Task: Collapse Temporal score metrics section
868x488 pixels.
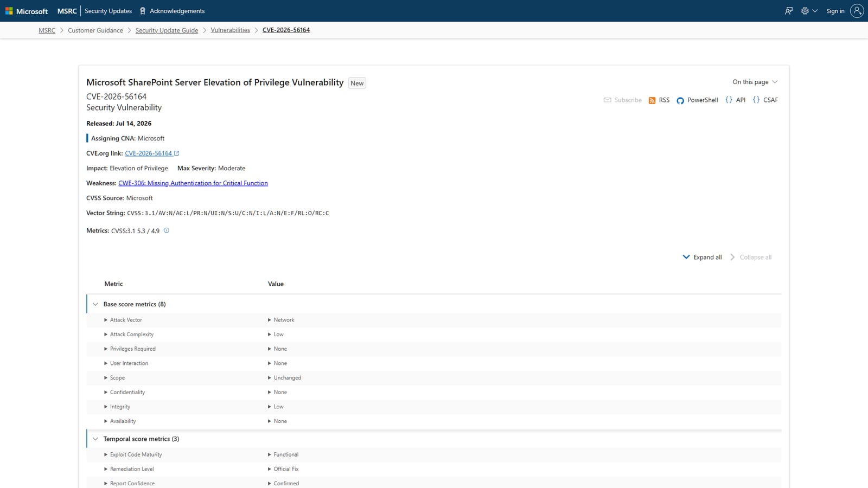Action: click(x=95, y=439)
